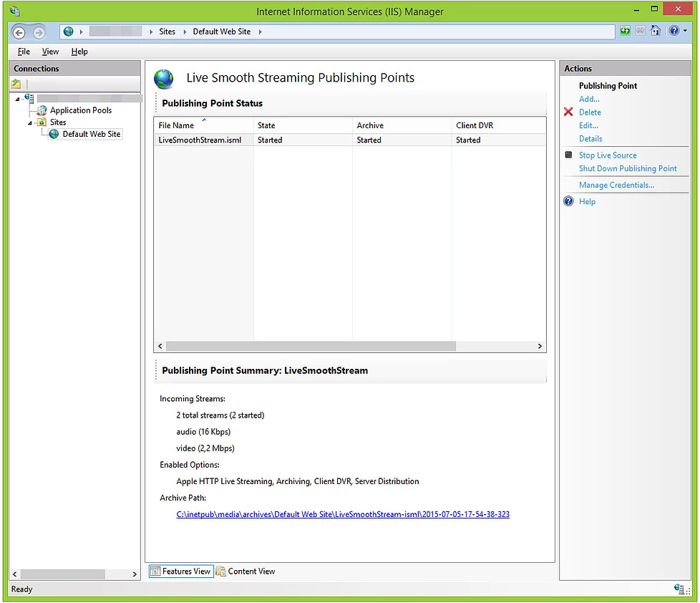Click the Help question mark toolbar icon
This screenshot has height=603, width=700.
[674, 31]
